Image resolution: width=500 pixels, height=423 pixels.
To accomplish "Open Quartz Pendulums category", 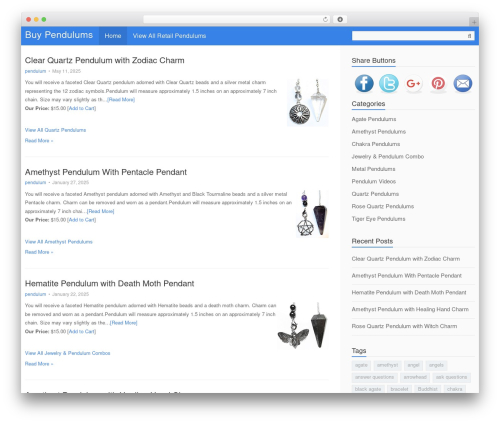I will (375, 194).
